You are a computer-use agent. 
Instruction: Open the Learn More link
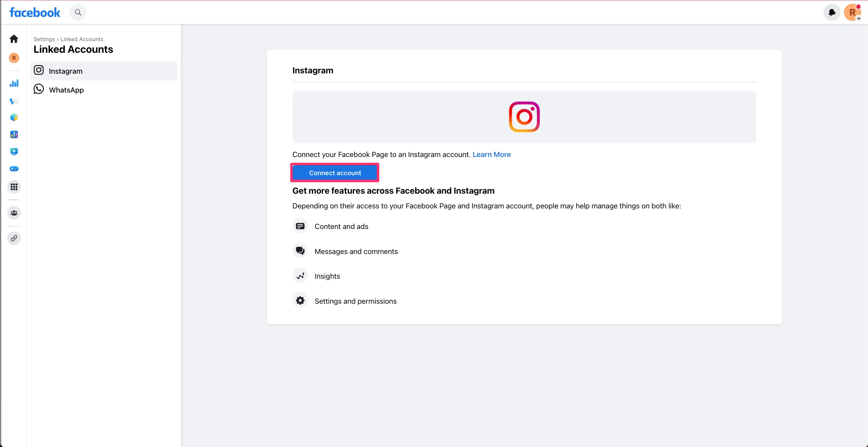click(x=492, y=155)
